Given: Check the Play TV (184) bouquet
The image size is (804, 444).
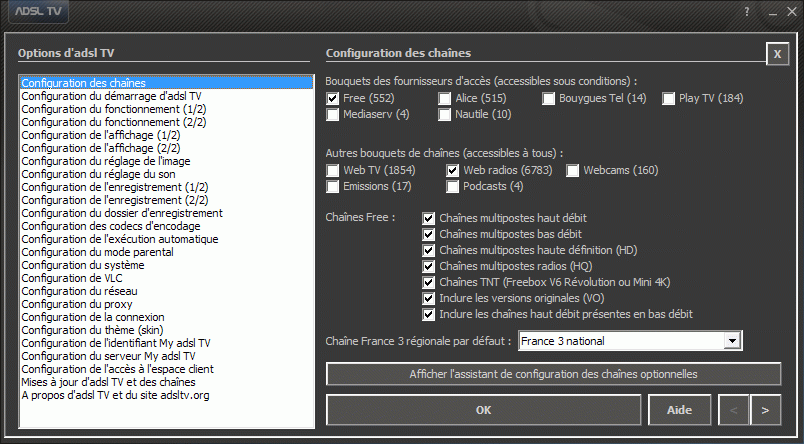Looking at the screenshot, I should pyautogui.click(x=668, y=98).
